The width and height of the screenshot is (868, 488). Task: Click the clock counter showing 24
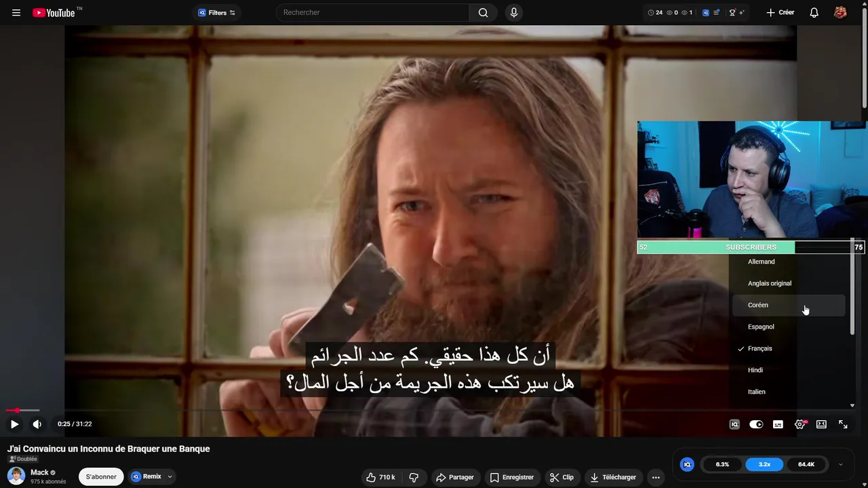655,13
